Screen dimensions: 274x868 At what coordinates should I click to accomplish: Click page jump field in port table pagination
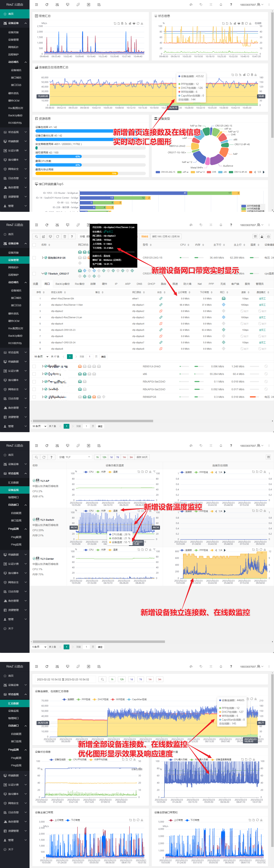click(x=89, y=356)
